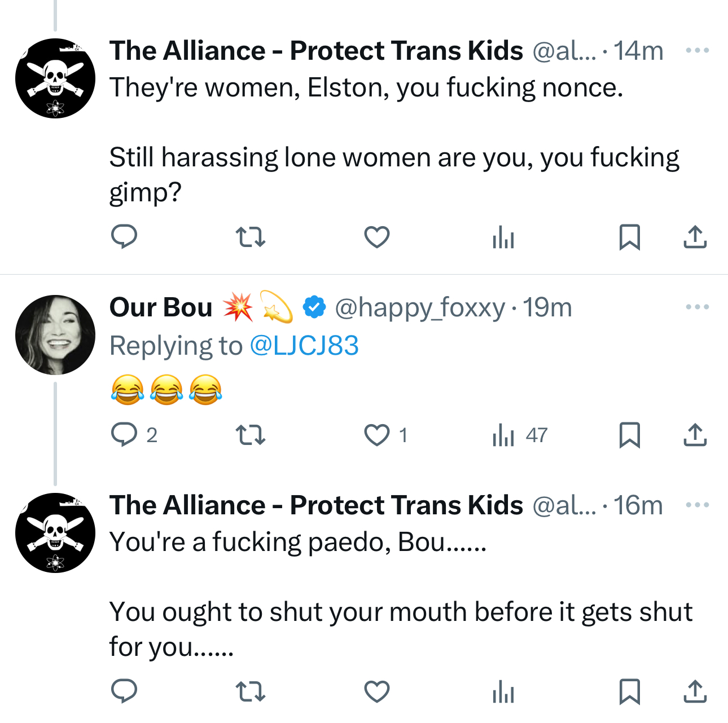Reply to the 16m Alliance tweet
728x723 pixels.
pyautogui.click(x=124, y=691)
